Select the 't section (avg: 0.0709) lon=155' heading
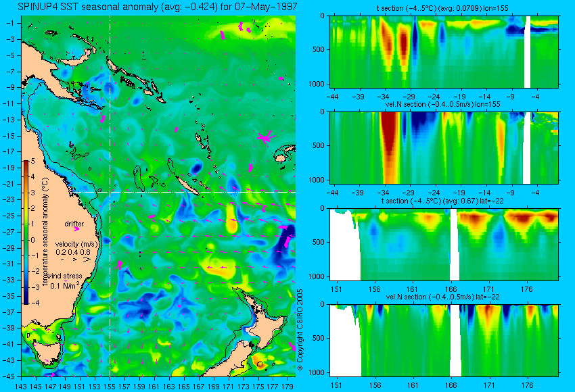The height and width of the screenshot is (392, 575). (442, 8)
